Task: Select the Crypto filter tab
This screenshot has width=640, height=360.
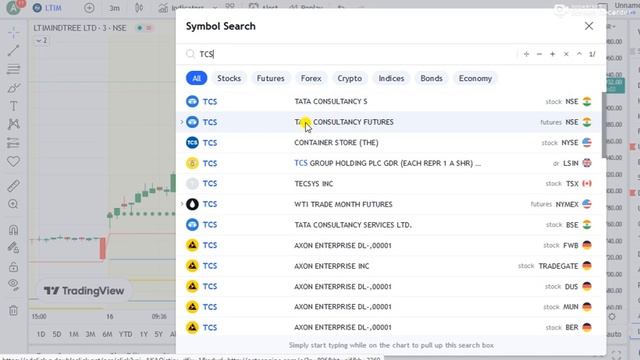Action: (x=349, y=78)
